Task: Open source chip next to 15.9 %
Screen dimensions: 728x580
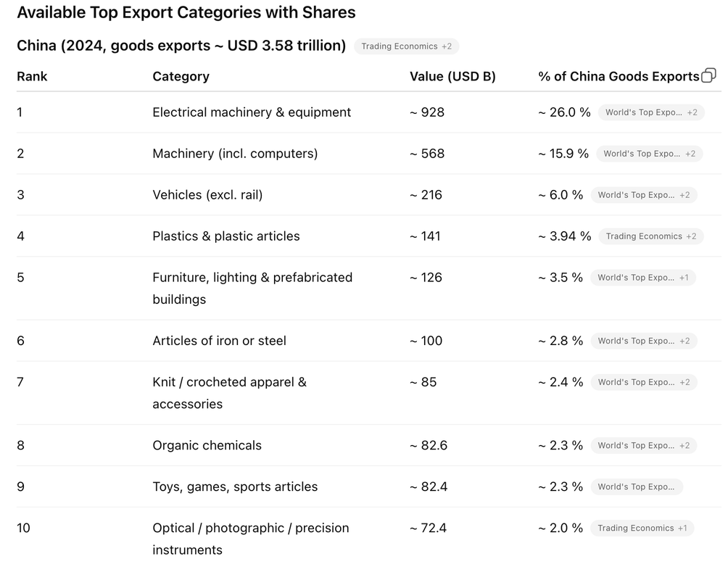Action: click(x=649, y=154)
